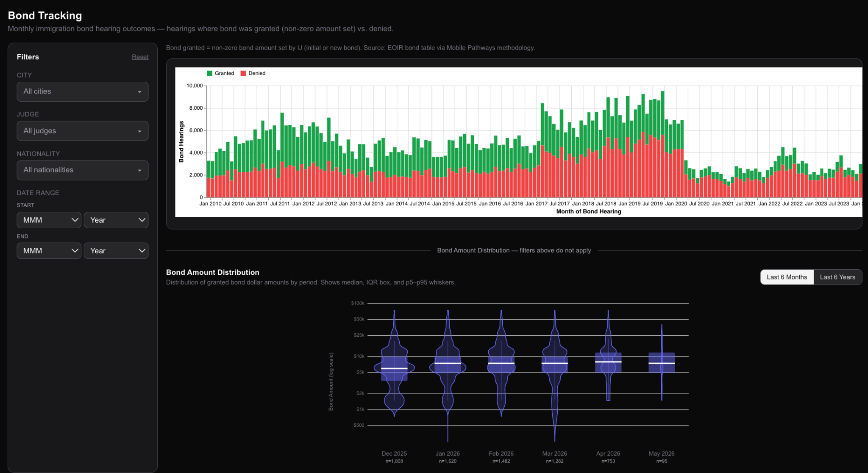Click the Reset filters link
The width and height of the screenshot is (868, 473).
[x=140, y=57]
